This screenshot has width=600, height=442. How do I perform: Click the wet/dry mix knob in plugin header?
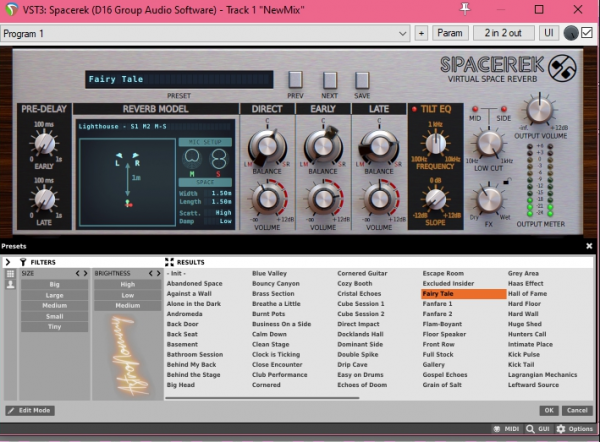571,33
